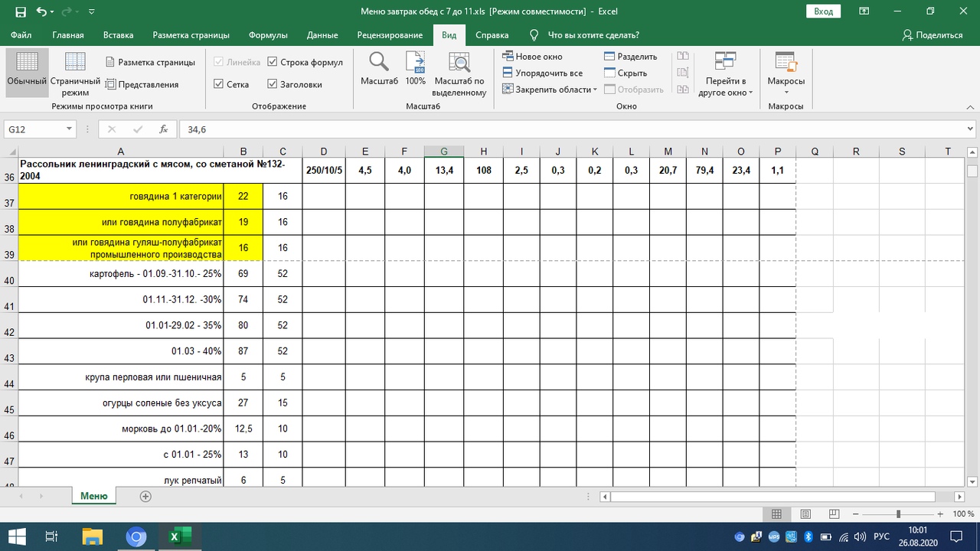Toggle the Gridlines (Сетка) checkbox
980x551 pixels.
click(x=219, y=84)
